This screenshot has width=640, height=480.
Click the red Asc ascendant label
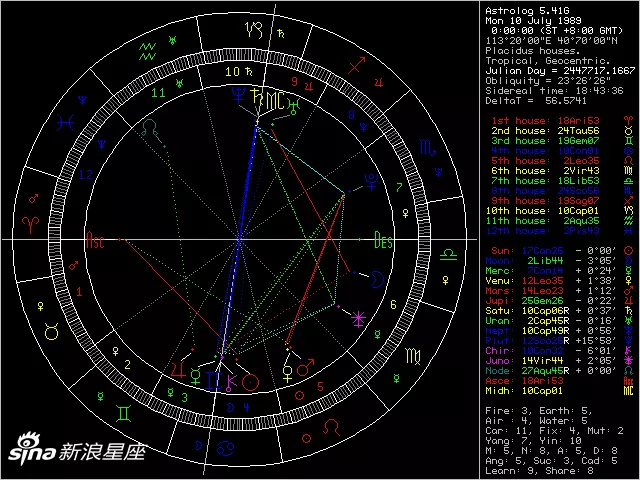[x=95, y=240]
